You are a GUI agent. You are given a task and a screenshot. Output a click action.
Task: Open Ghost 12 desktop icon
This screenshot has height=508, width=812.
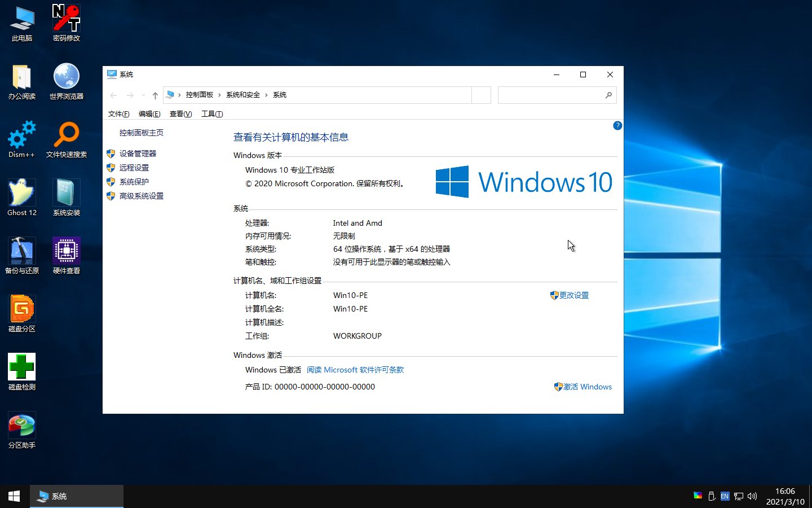(22, 198)
